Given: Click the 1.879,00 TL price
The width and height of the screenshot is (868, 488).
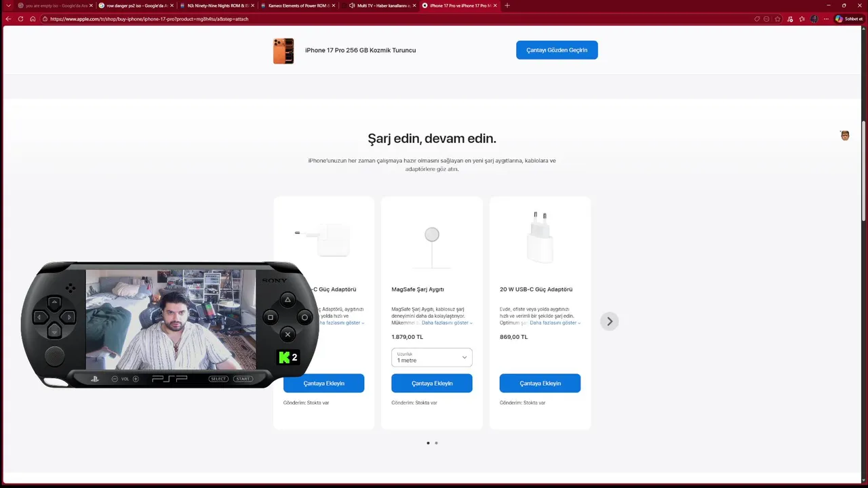Looking at the screenshot, I should pyautogui.click(x=407, y=337).
